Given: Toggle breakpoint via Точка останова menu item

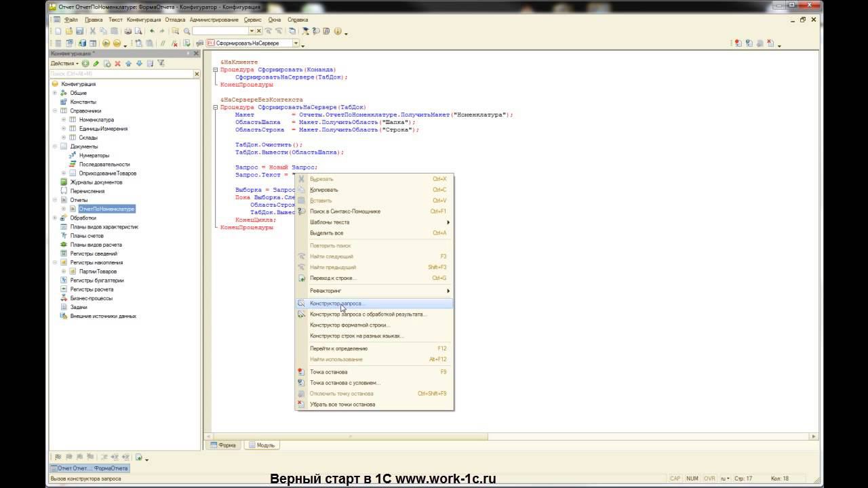Looking at the screenshot, I should tap(329, 372).
